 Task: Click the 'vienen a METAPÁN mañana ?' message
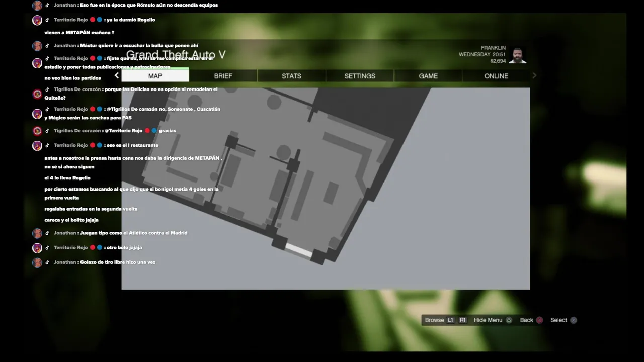coord(79,33)
